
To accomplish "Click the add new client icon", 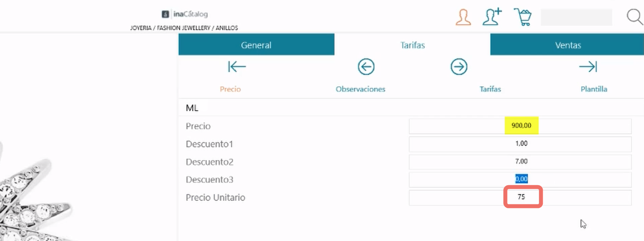I will [492, 17].
